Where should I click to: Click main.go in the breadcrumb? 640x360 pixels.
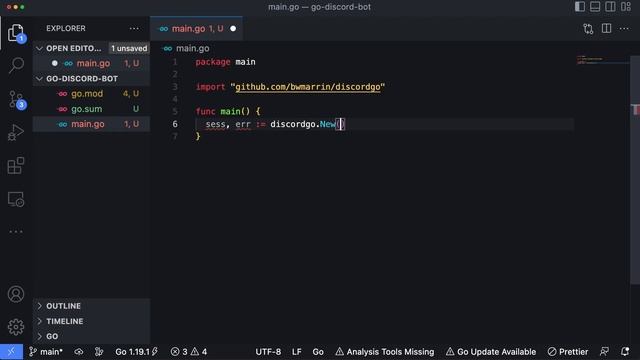193,48
